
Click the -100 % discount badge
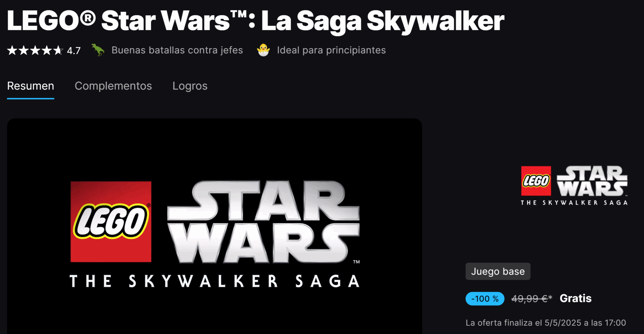click(485, 299)
